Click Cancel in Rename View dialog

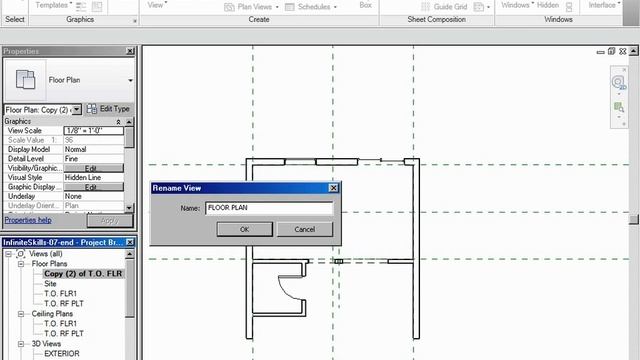pyautogui.click(x=304, y=229)
